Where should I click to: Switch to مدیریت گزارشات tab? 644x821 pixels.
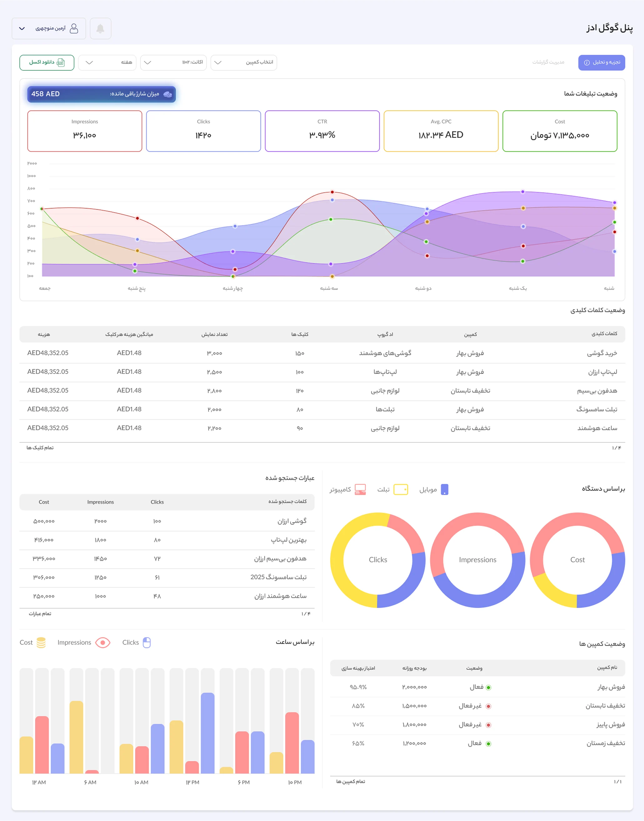tap(548, 62)
